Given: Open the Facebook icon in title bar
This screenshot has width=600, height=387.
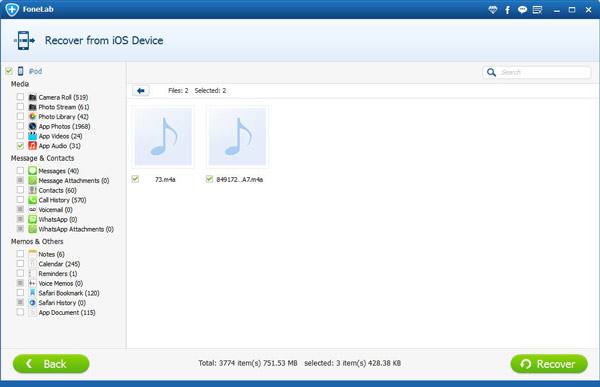Looking at the screenshot, I should (x=507, y=10).
